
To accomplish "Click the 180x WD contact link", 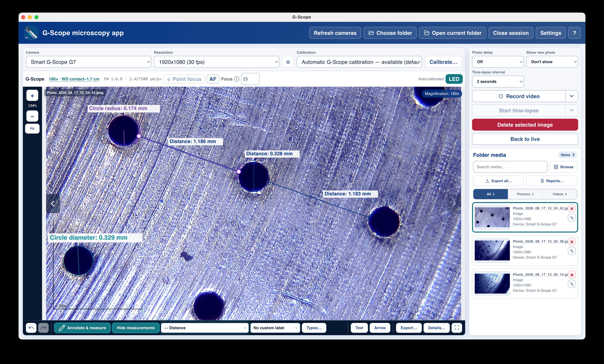I will coord(74,79).
